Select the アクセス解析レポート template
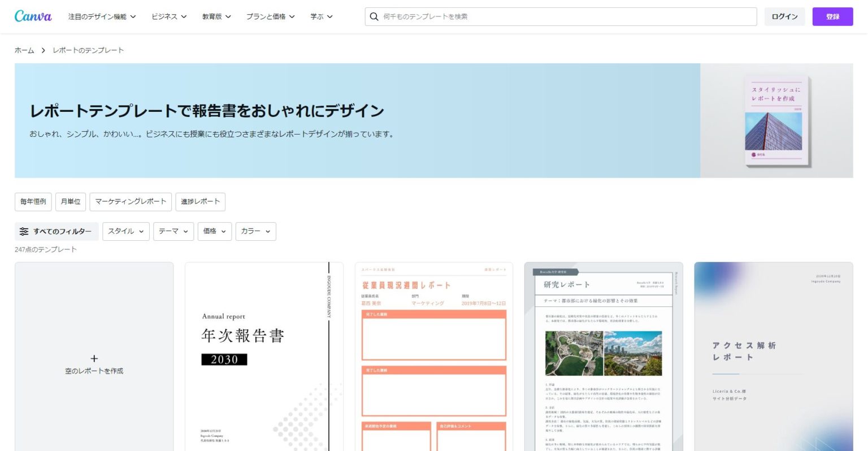 pyautogui.click(x=774, y=356)
